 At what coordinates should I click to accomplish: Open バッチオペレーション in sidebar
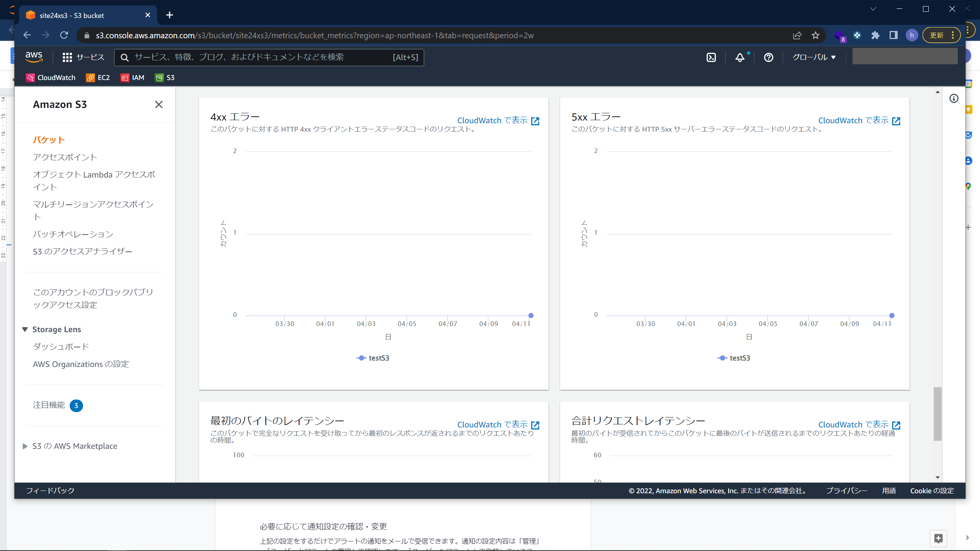(73, 234)
